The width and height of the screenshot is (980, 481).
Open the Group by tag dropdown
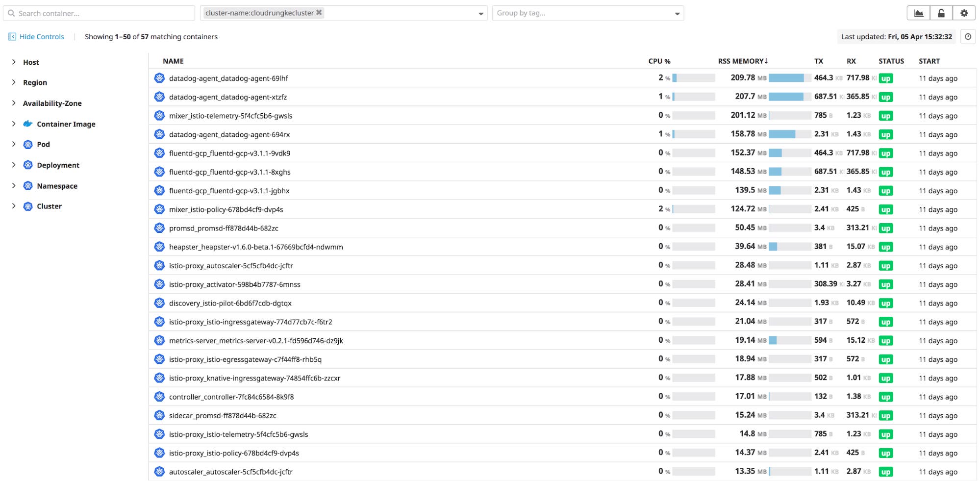coord(587,13)
